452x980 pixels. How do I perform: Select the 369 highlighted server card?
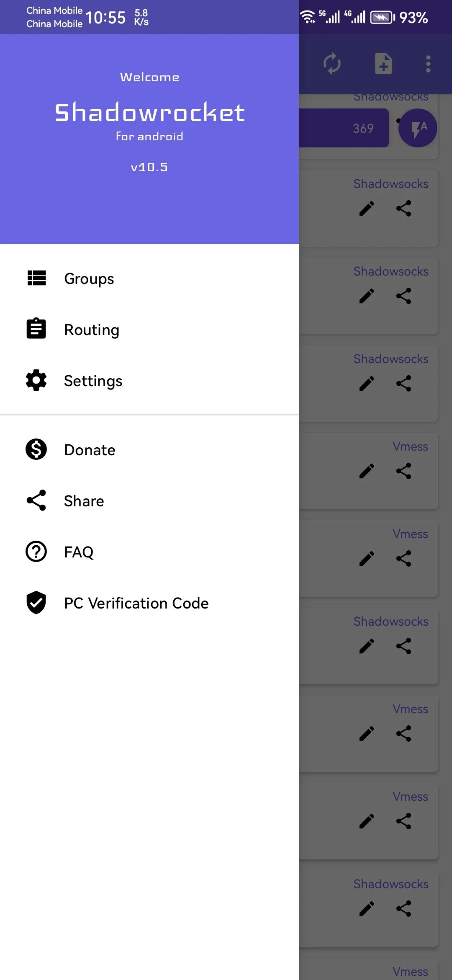344,128
